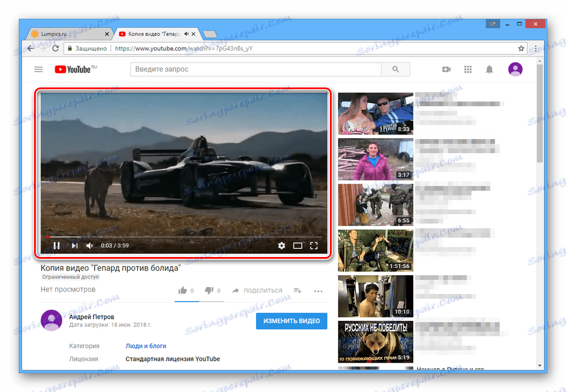
Task: Open more actions with the three-dot icon
Action: coord(319,291)
